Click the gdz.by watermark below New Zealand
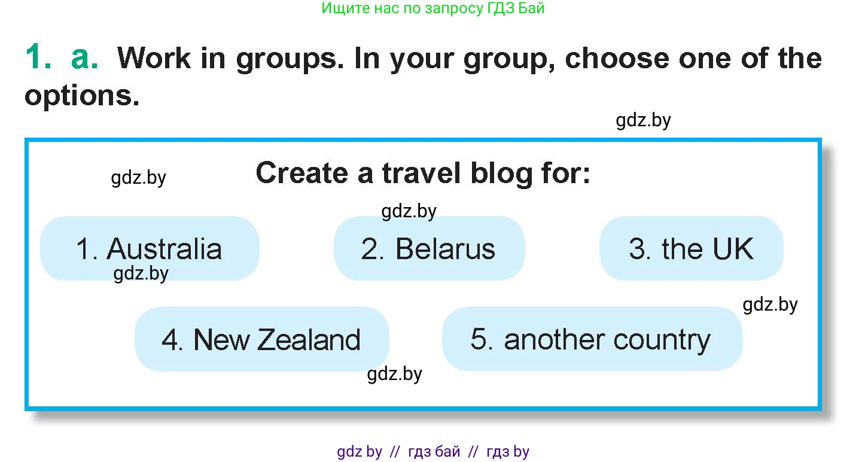Viewport: 868px width, 462px height. tap(394, 374)
